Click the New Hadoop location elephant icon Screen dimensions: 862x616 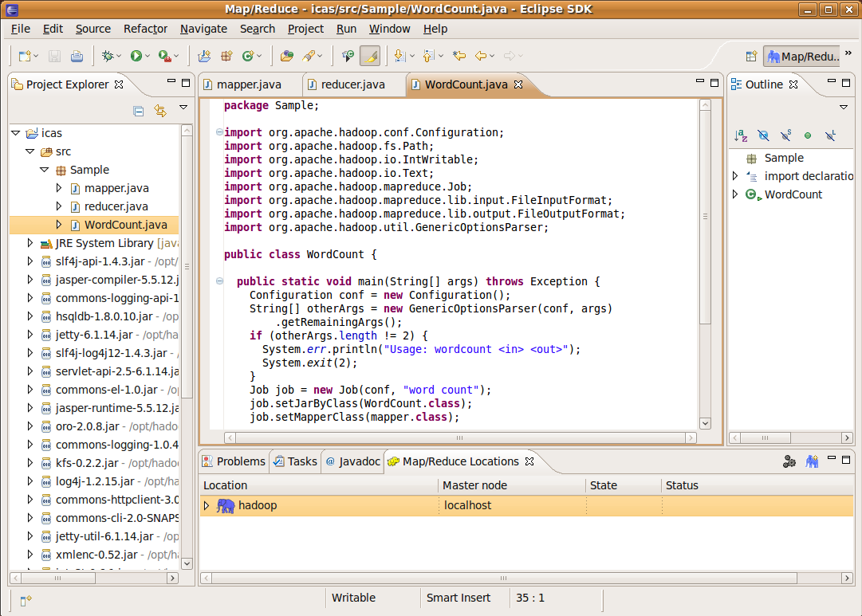click(x=812, y=461)
